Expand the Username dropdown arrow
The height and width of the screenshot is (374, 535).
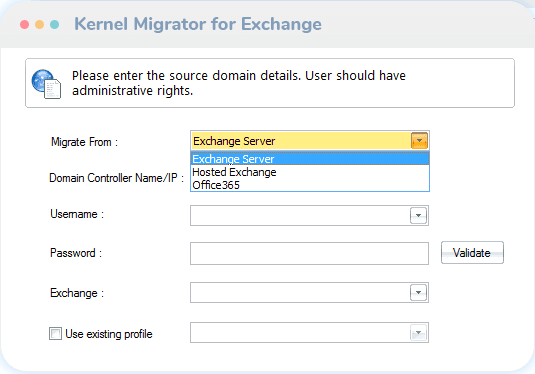(418, 215)
